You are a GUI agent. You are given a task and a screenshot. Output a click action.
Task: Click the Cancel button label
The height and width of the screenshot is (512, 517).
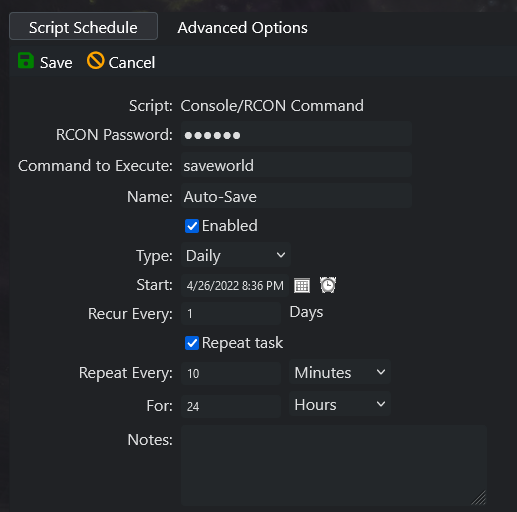(x=132, y=63)
